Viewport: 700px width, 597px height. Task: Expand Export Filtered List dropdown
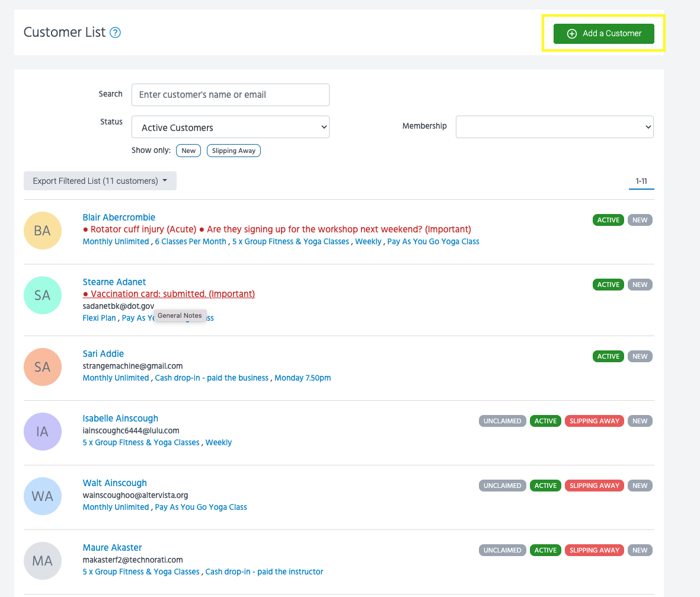(x=100, y=181)
